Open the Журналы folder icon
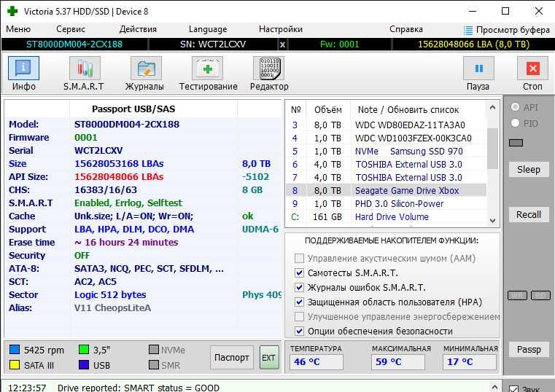Screen dimensions: 555x392 click(146, 68)
